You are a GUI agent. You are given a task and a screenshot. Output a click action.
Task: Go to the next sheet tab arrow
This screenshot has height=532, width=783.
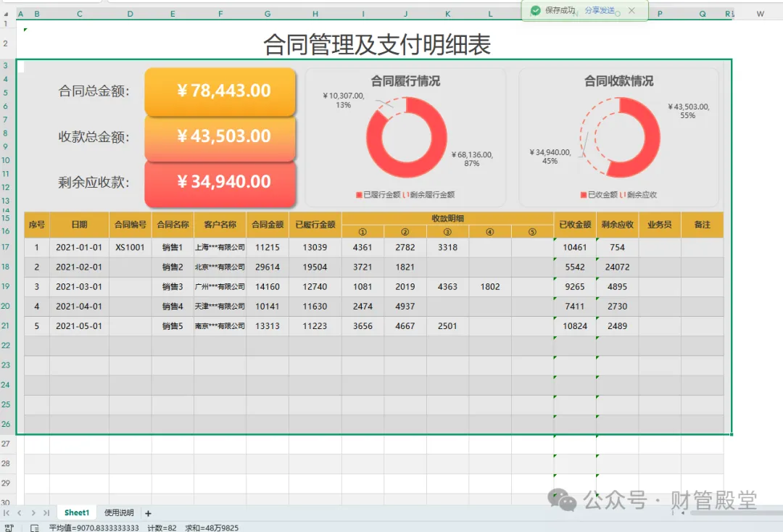tap(33, 512)
